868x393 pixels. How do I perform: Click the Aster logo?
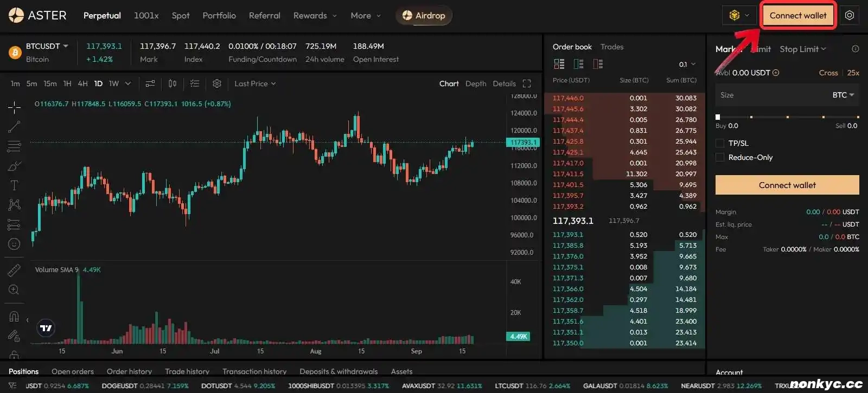[x=37, y=15]
